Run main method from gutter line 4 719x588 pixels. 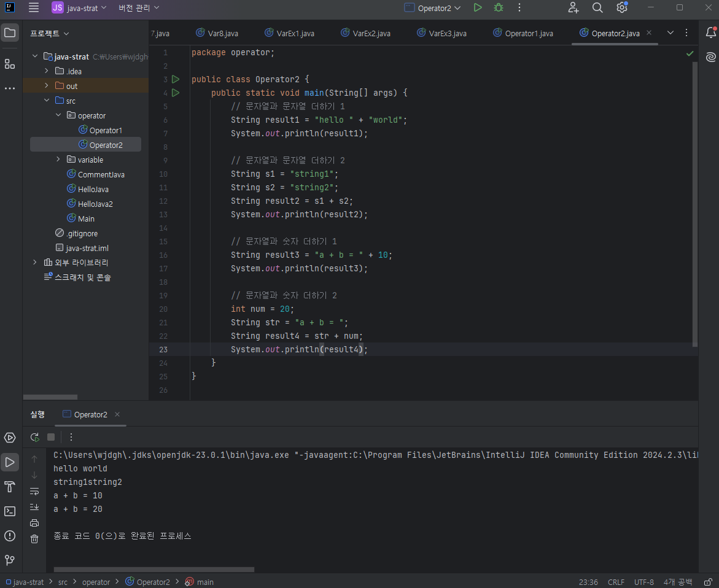[176, 93]
